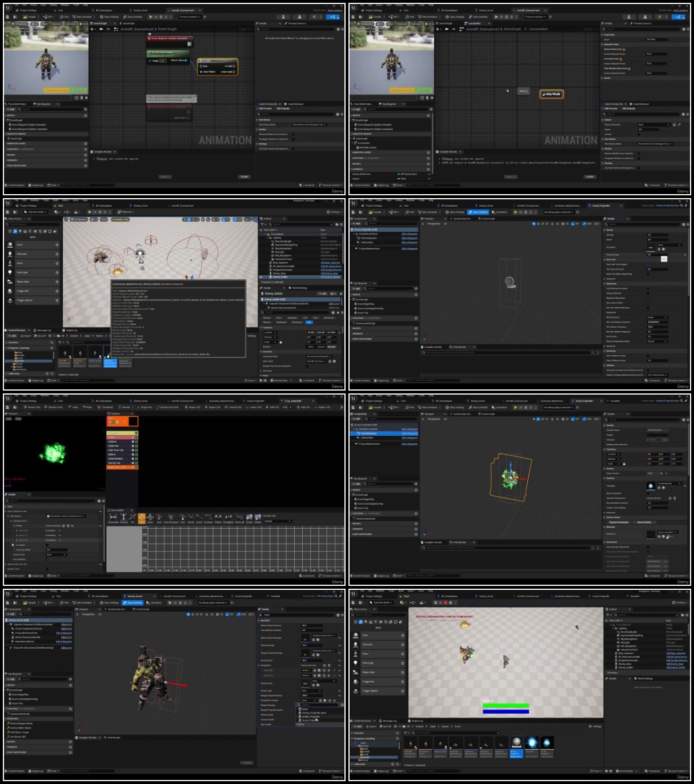
Task: Click Restart Sim in the Cascade toolbar
Action: (x=32, y=407)
